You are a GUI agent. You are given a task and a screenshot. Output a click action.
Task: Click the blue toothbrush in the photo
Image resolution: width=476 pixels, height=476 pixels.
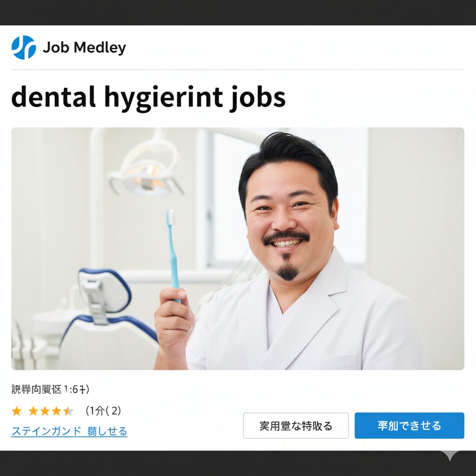(174, 256)
